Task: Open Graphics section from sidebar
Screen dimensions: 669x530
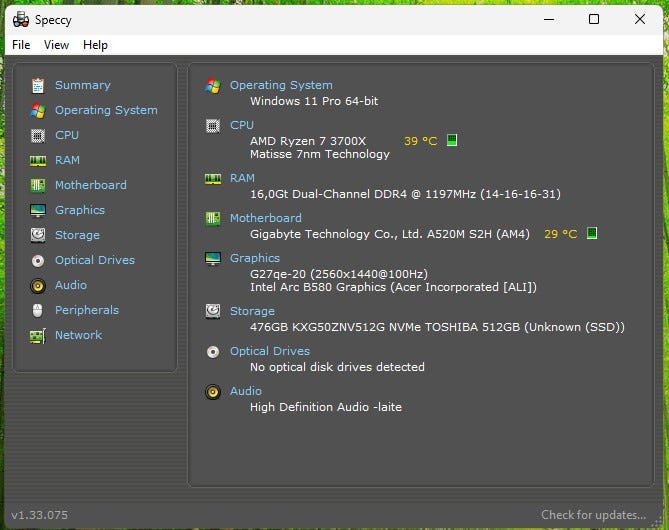Action: pos(80,210)
